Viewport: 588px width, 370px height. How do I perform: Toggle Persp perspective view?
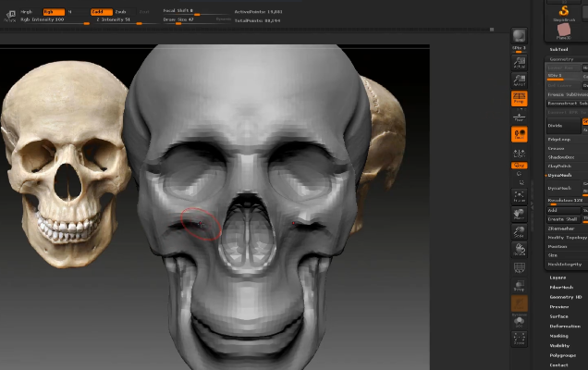[x=520, y=98]
